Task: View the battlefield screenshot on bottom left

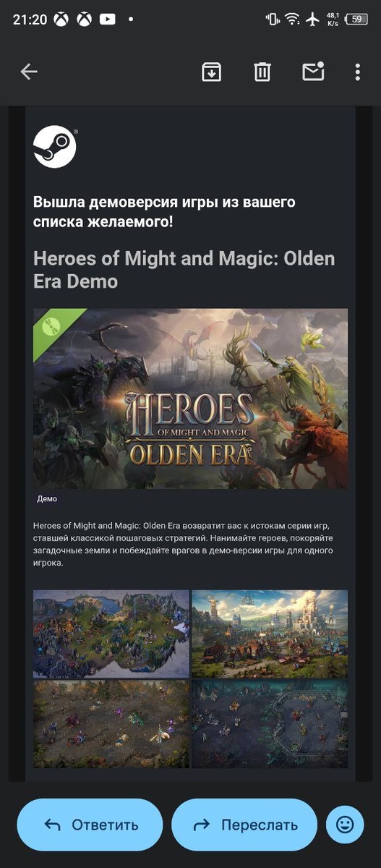Action: (x=111, y=724)
